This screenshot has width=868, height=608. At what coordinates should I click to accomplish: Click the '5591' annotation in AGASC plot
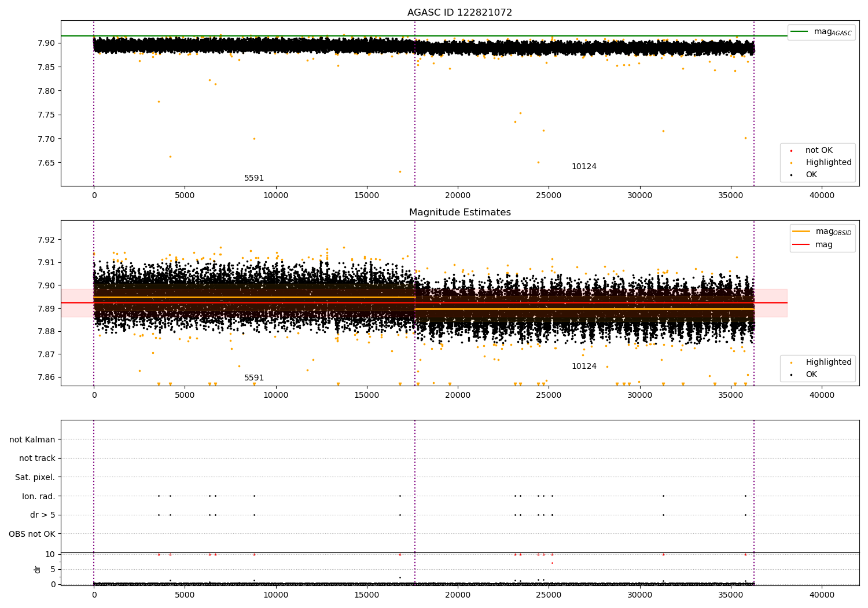[x=254, y=178]
